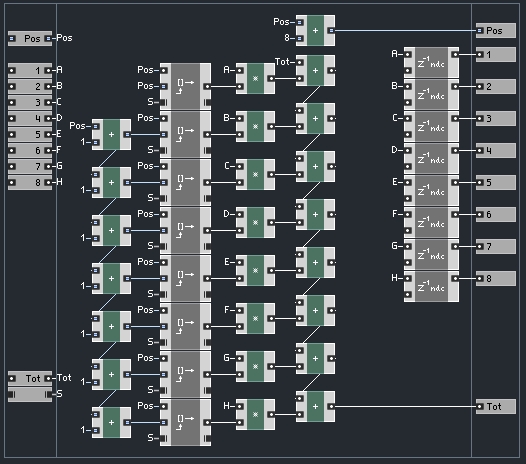This screenshot has width=526, height=464.
Task: Click the z⁻¹ ndc delay module for A
Action: (431, 62)
